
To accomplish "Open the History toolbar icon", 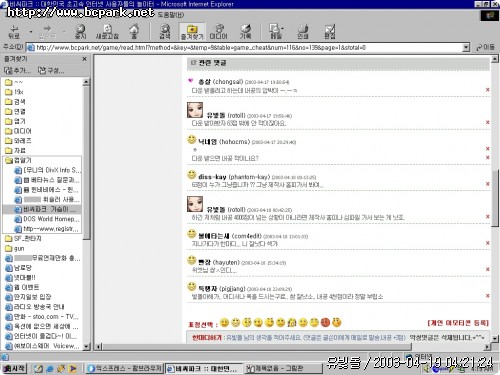I will coord(245,32).
